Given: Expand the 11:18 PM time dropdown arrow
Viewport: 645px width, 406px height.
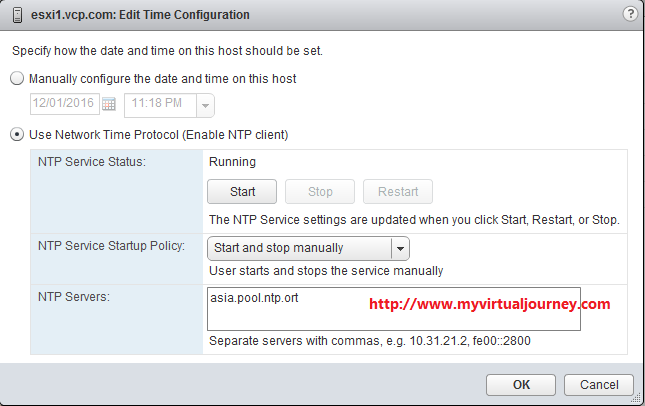Looking at the screenshot, I should tap(205, 105).
